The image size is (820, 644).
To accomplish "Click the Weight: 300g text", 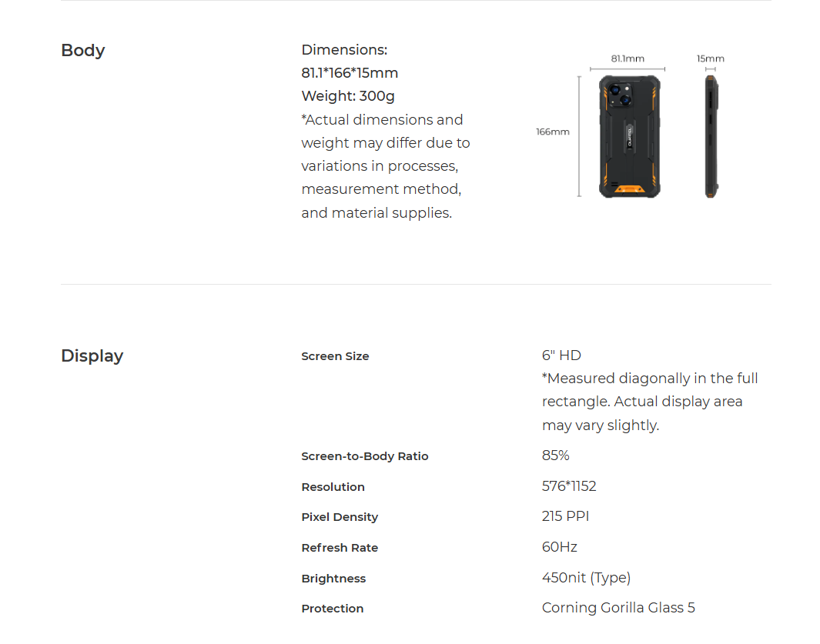I will tap(348, 96).
